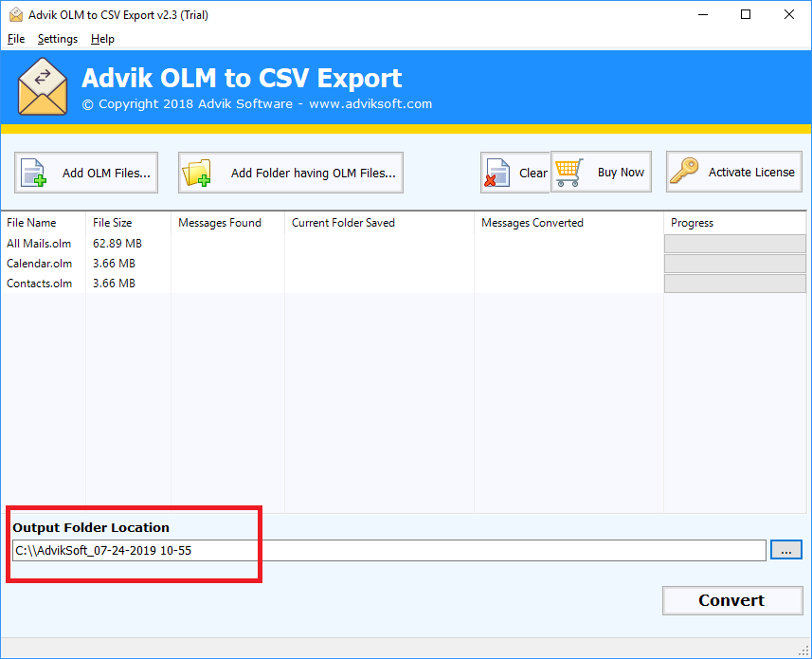Click Add Folder having OLM Files button
Screen dimensions: 812x659
[291, 173]
